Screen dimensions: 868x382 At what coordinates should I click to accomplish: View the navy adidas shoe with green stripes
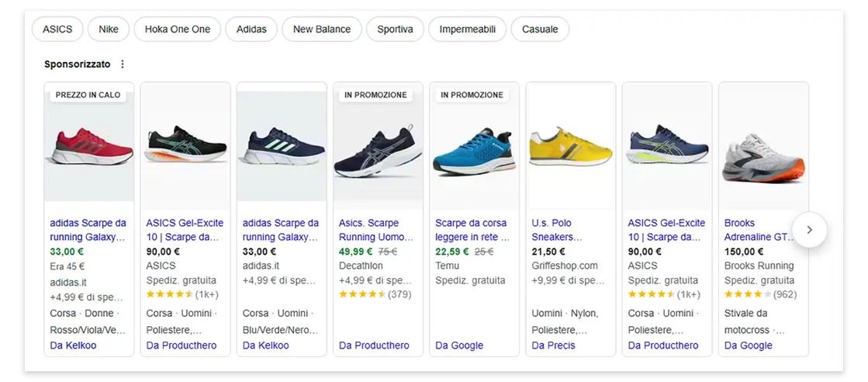[282, 146]
